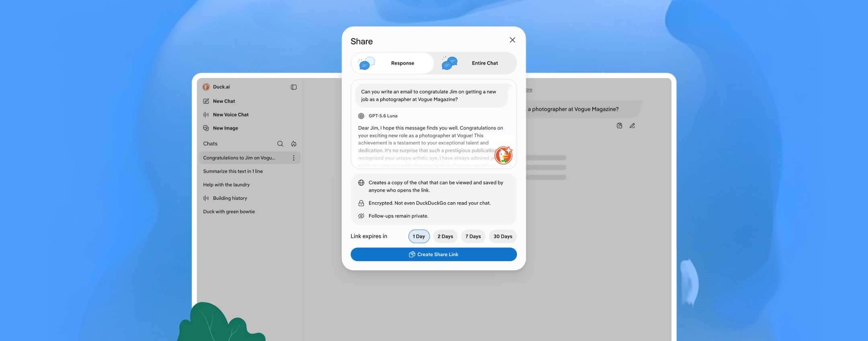
Task: Close the Share dialog
Action: click(512, 40)
